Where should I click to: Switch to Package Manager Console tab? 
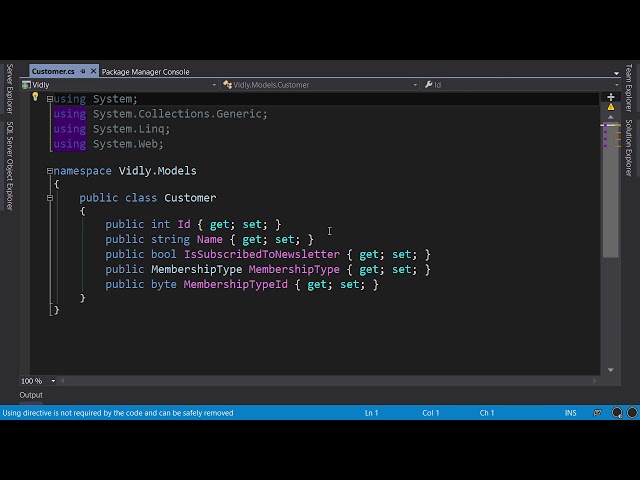(145, 72)
